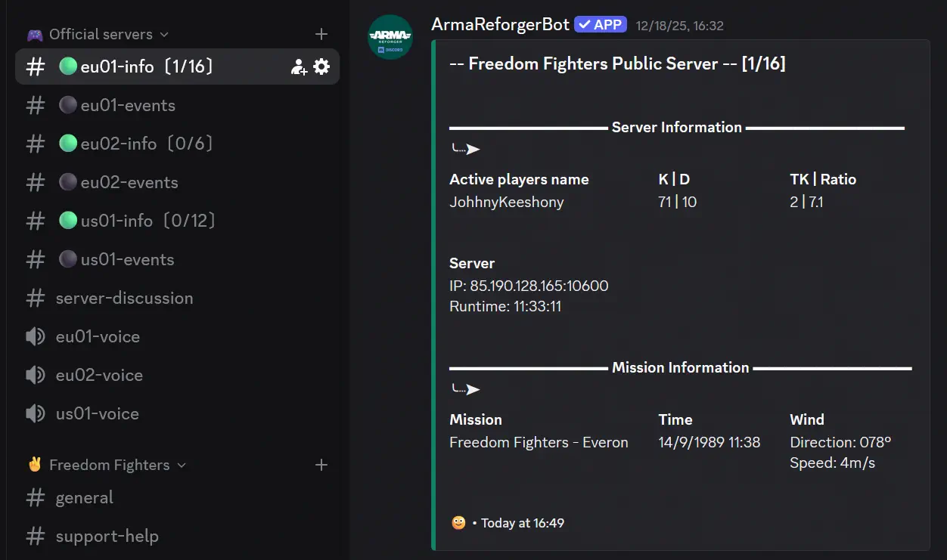
Task: Create a channel in Official servers with plus
Action: pos(321,34)
